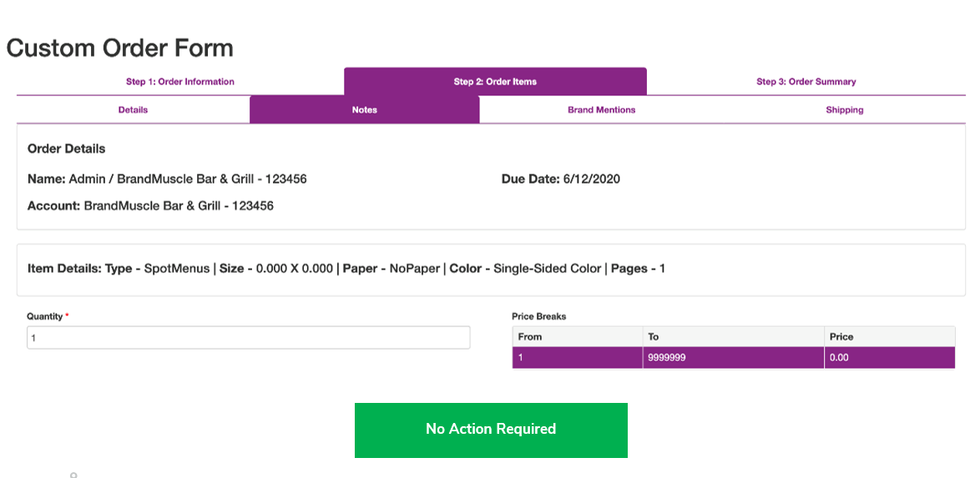Click the Price column header
980x478 pixels.
point(889,336)
